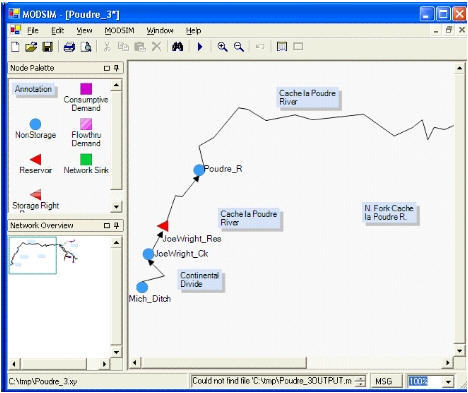Click canvas vertical scroll down arrow

459,351
